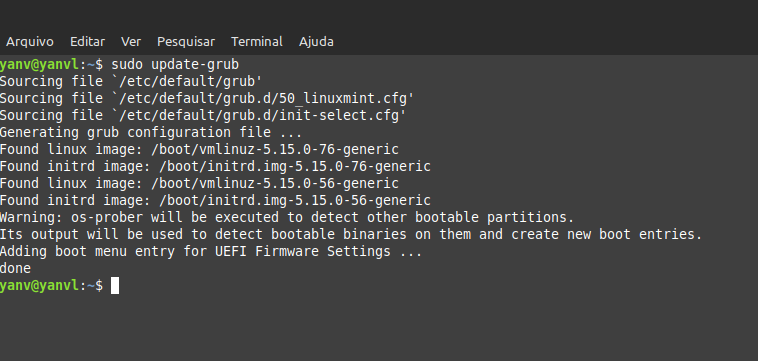
Task: Open the Ajuda menu
Action: pos(316,42)
